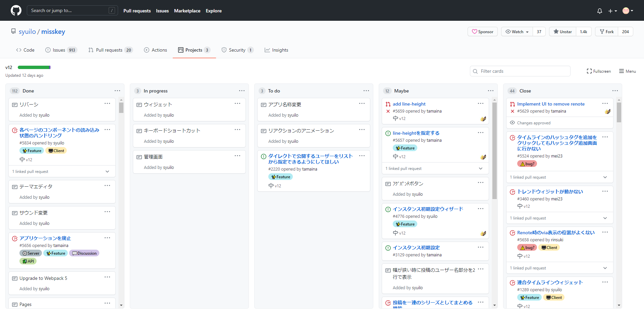Open the syuilo owner link

coord(27,32)
